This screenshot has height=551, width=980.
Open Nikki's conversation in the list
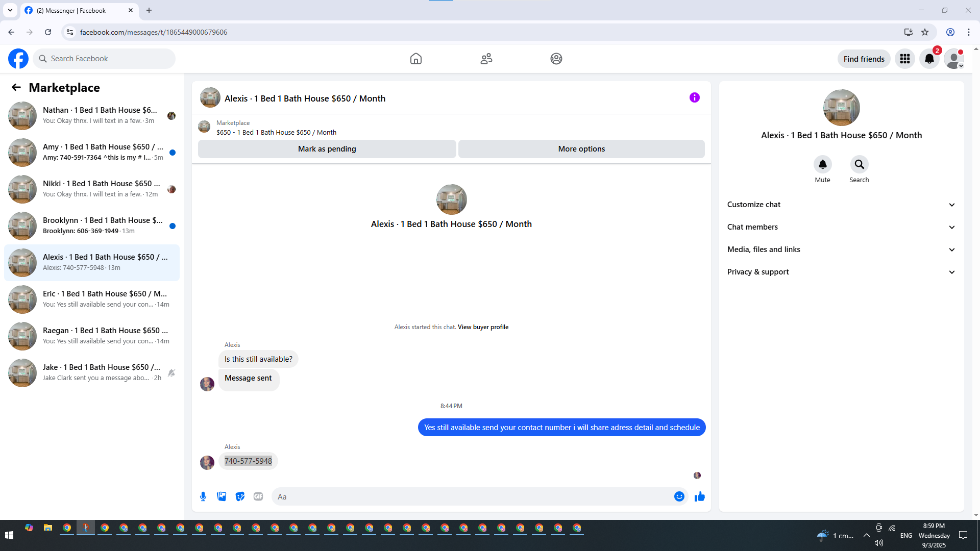click(92, 189)
